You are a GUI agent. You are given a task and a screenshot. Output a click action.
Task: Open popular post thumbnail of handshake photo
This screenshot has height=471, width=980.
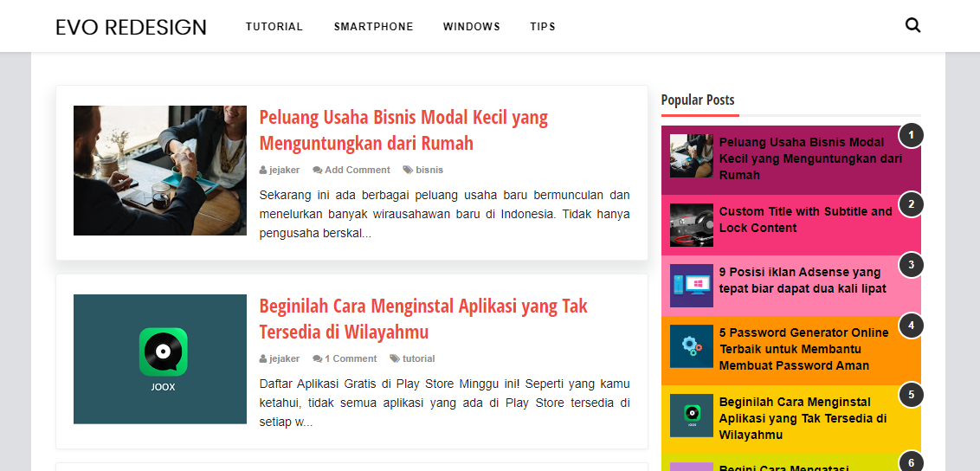[691, 156]
